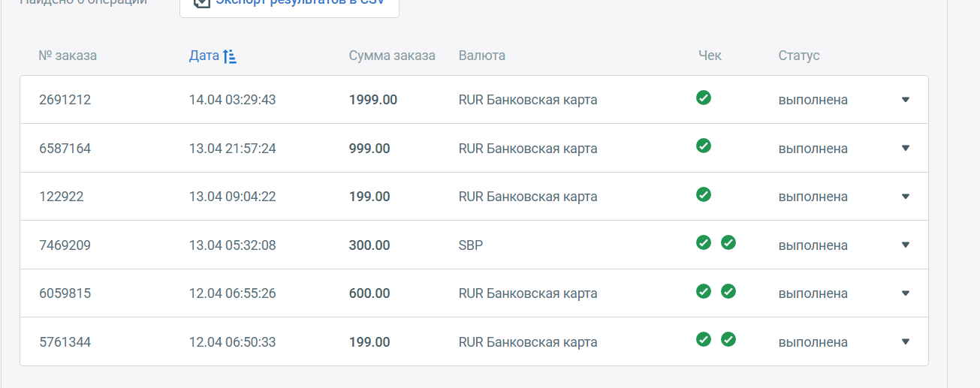The image size is (980, 388).
Task: Click the first receipt checkmark for order 7469209
Action: 704,242
